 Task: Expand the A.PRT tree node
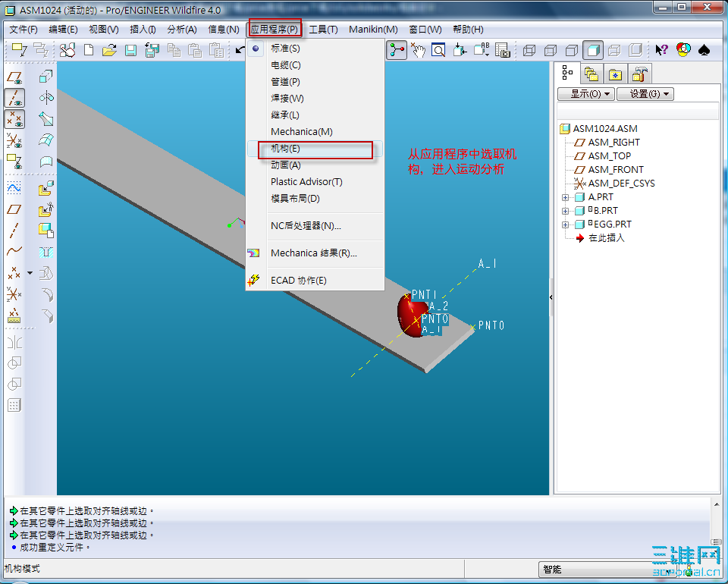[565, 197]
